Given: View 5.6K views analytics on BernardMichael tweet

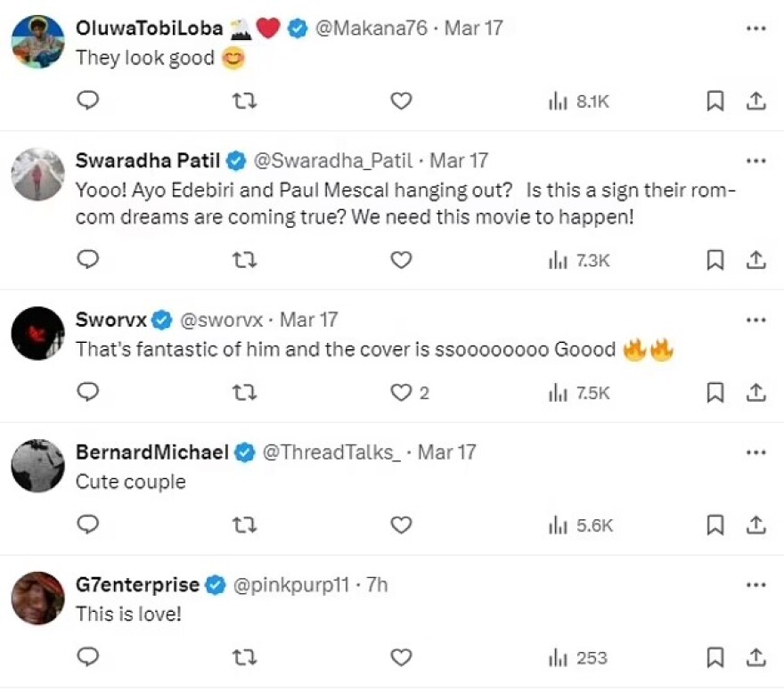Looking at the screenshot, I should pos(580,525).
